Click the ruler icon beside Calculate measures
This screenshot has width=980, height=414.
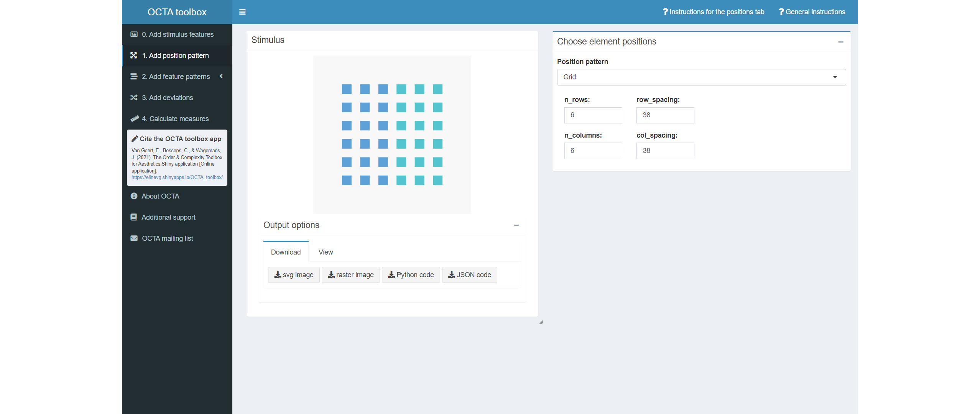tap(134, 119)
